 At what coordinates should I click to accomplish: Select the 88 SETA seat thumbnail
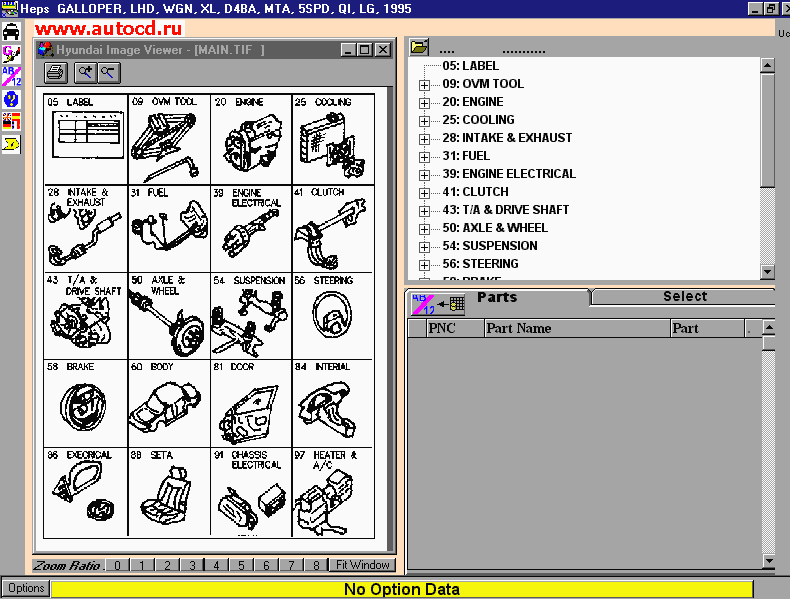pyautogui.click(x=169, y=493)
